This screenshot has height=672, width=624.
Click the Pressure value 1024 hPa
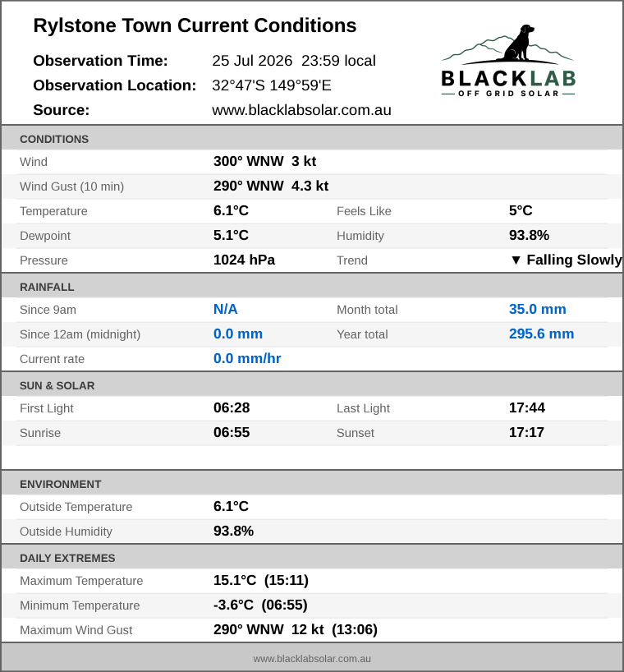pyautogui.click(x=244, y=260)
